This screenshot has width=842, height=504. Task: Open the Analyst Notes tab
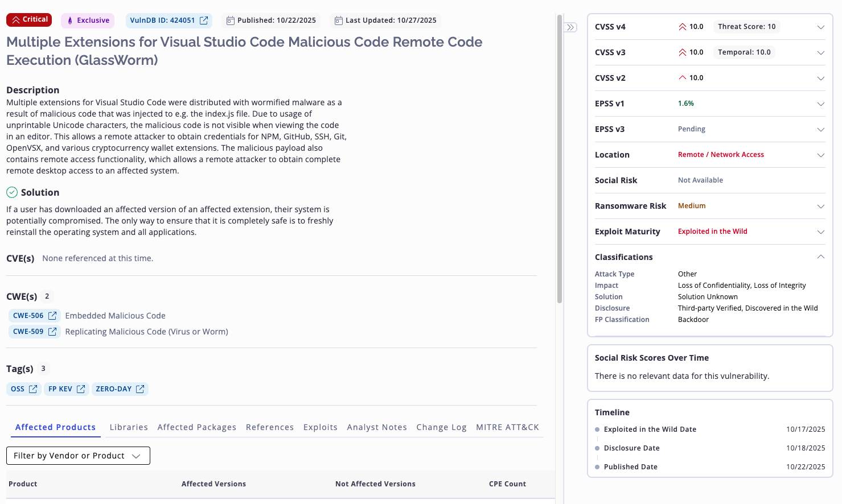[x=377, y=427]
